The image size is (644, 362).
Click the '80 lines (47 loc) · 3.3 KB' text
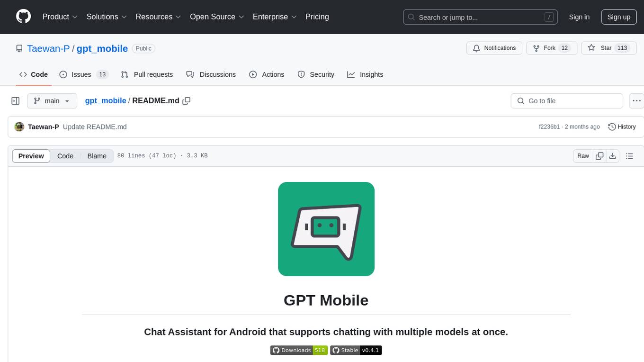tap(162, 156)
